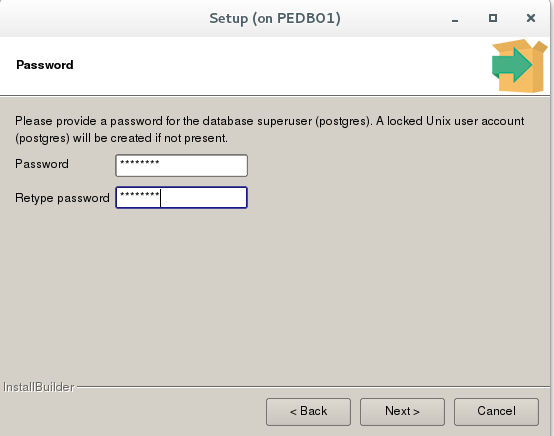Close the Setup window with X
Screen dimensions: 554x436
click(x=531, y=18)
